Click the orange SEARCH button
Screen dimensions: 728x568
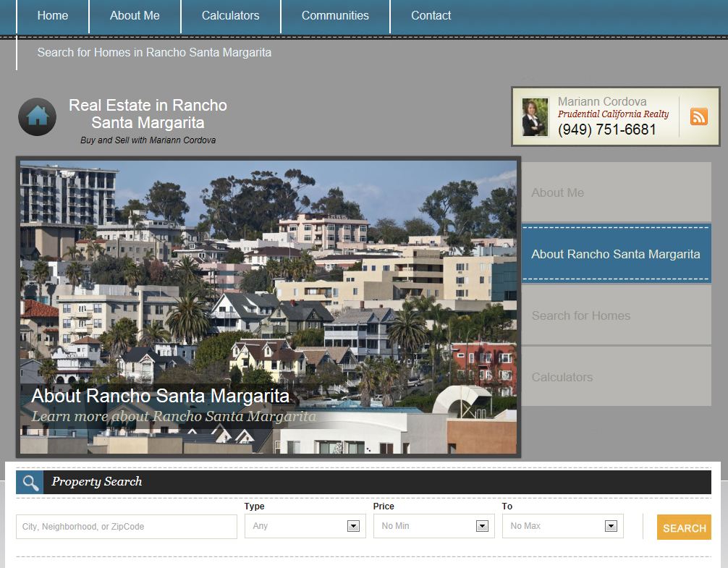tap(683, 527)
